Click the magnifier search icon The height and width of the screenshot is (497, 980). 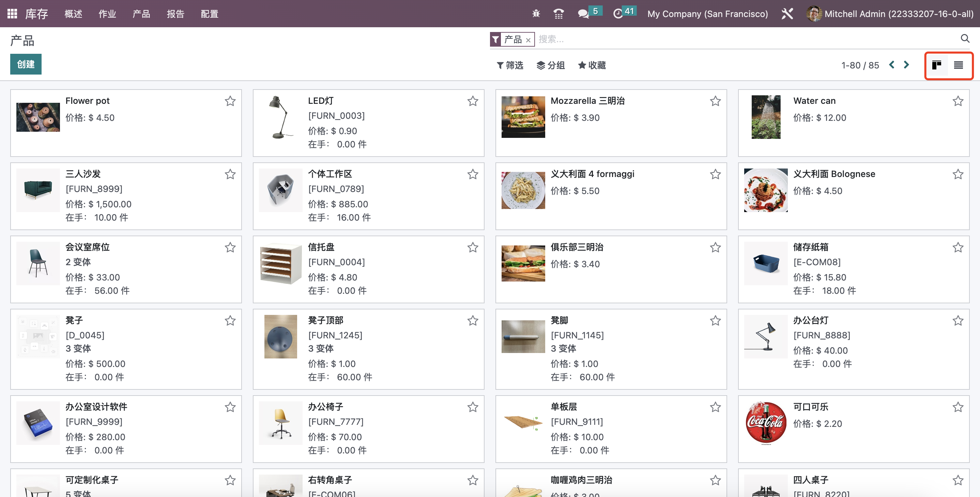[965, 38]
